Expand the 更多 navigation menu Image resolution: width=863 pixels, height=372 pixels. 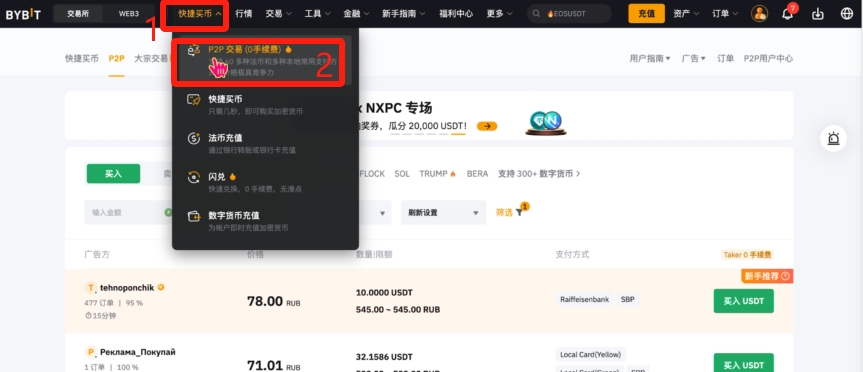pos(500,14)
